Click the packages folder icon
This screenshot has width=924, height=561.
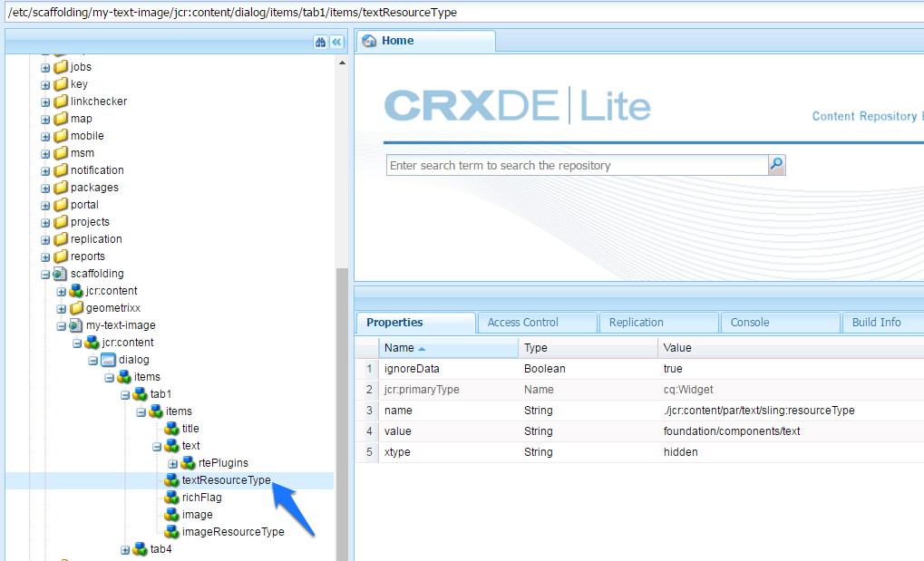(60, 188)
